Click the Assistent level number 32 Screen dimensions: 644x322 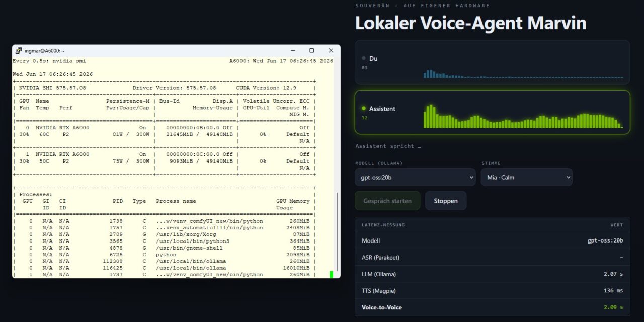pos(364,118)
